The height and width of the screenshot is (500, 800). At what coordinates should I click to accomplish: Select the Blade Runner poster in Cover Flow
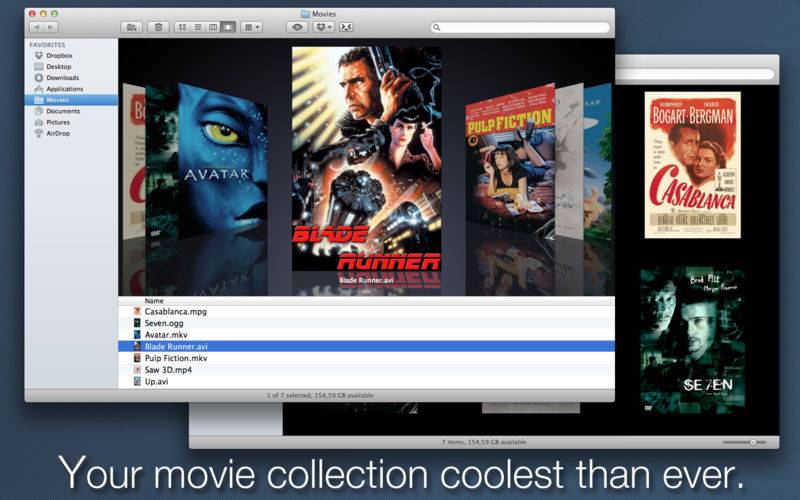coord(367,159)
